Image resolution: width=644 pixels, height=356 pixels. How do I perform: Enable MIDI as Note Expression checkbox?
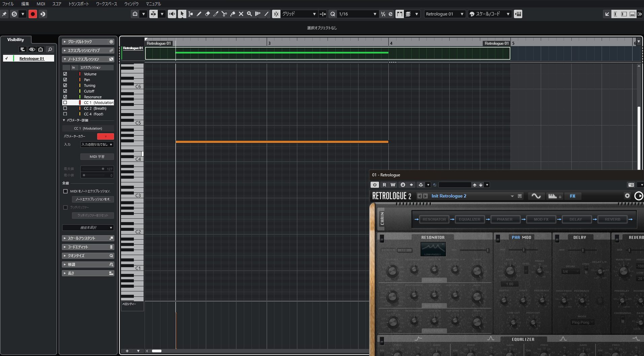point(66,191)
